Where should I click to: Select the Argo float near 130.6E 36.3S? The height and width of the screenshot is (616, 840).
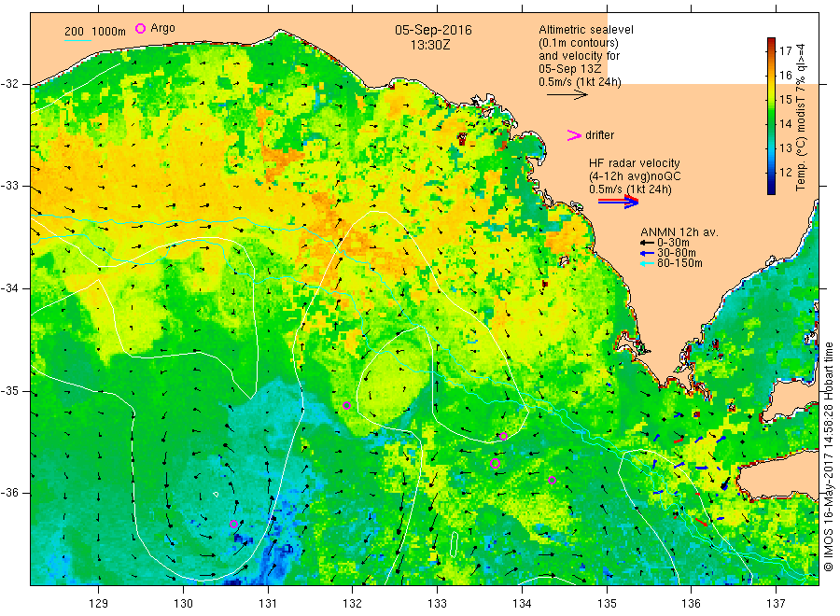click(233, 524)
